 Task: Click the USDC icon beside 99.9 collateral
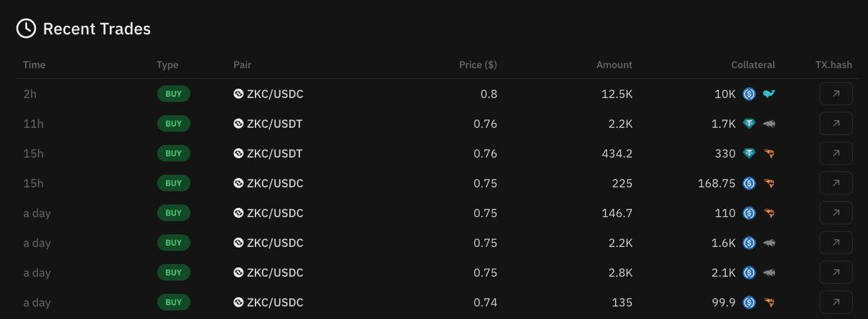pos(749,303)
